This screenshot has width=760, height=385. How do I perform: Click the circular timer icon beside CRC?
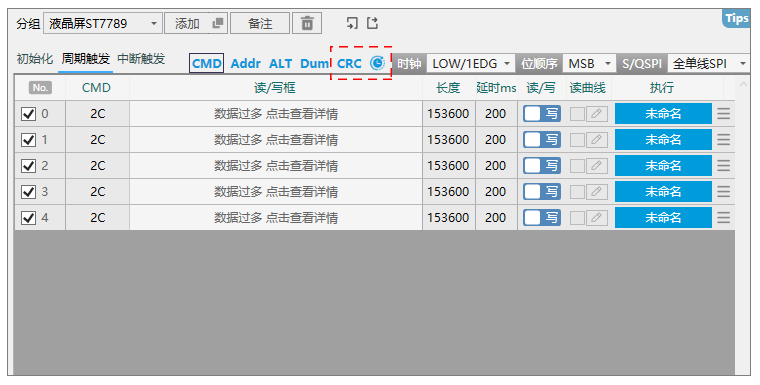click(377, 63)
